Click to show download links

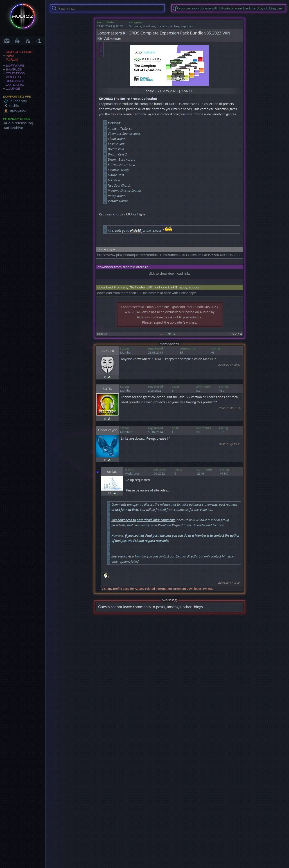point(169,274)
